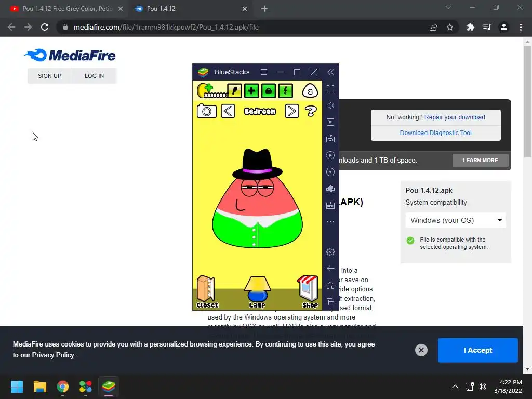Toggle BlueStacks fullscreen mode
532x399 pixels.
330,89
